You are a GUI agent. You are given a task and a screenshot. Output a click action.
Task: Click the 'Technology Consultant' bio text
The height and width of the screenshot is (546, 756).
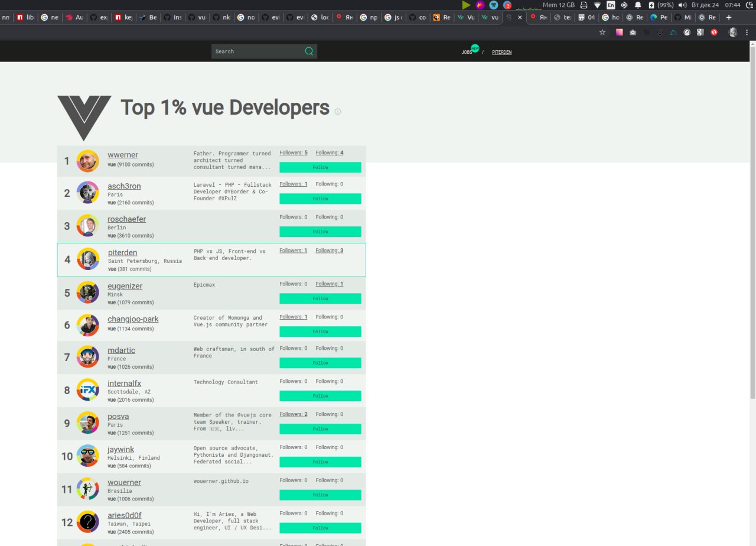click(x=226, y=382)
